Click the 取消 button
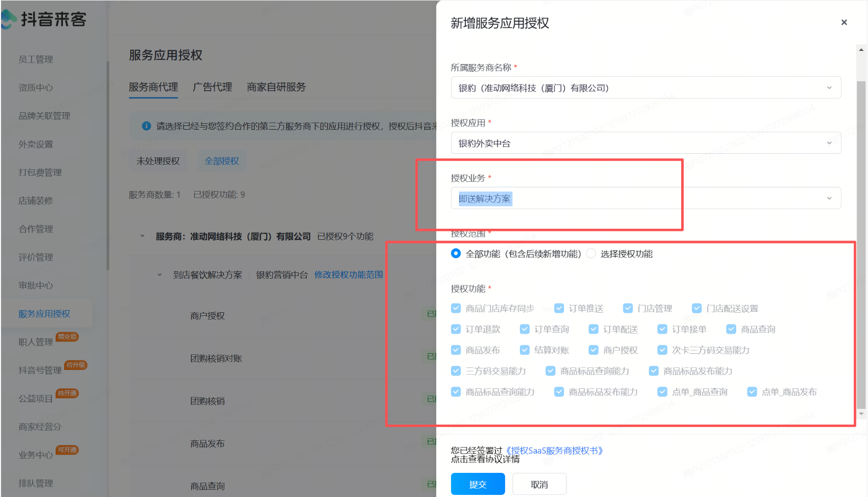The height and width of the screenshot is (497, 868). (539, 484)
